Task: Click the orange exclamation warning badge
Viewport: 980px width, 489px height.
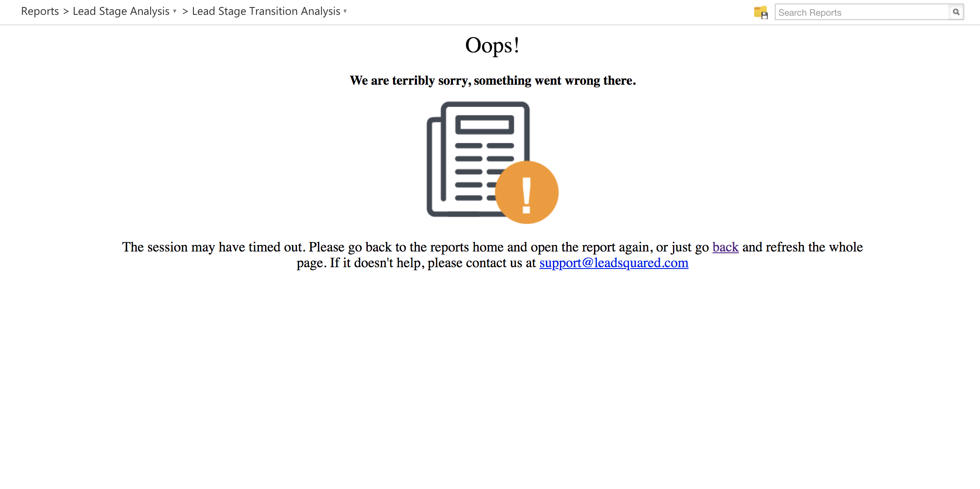Action: 527,193
